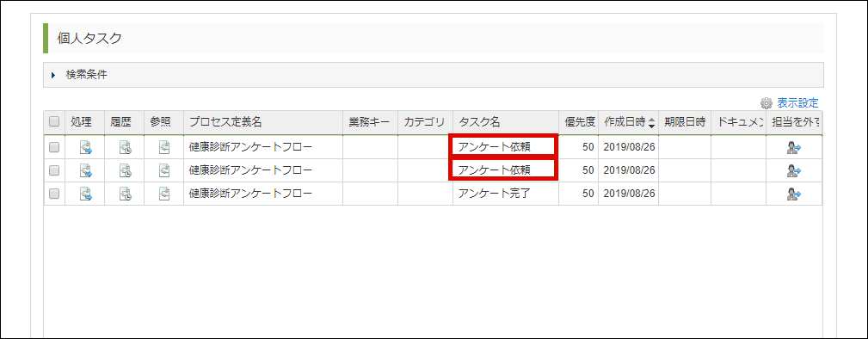This screenshot has width=868, height=339.
Task: Click the gear icon beside 表示設定
Action: [x=766, y=103]
